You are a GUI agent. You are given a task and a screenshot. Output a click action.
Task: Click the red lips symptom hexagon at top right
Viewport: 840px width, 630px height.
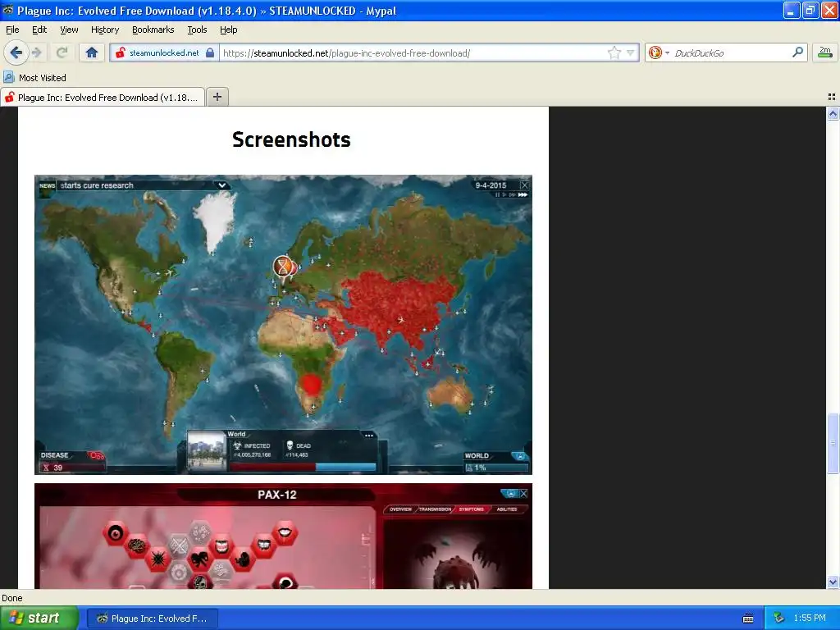pyautogui.click(x=285, y=533)
